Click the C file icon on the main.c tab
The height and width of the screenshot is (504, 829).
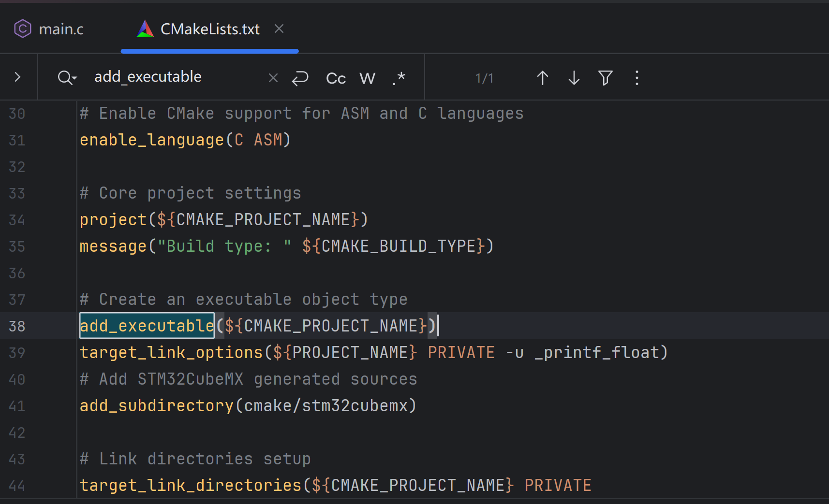point(23,29)
